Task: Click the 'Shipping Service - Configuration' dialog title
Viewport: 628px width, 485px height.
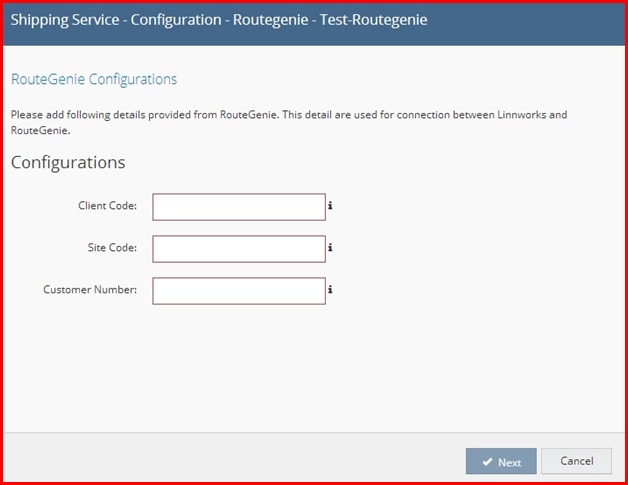Action: 219,20
